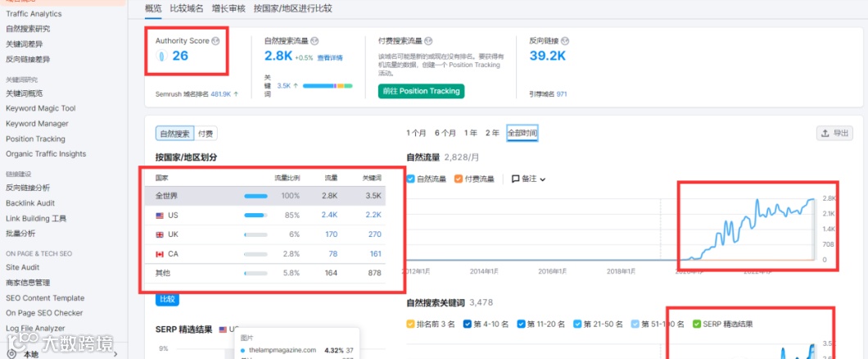Open 自然搜索研究 in sidebar
The width and height of the screenshot is (868, 359).
coord(28,29)
